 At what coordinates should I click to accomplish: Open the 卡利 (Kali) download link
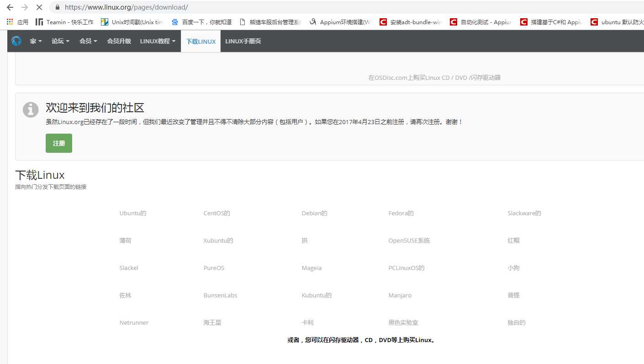(308, 322)
